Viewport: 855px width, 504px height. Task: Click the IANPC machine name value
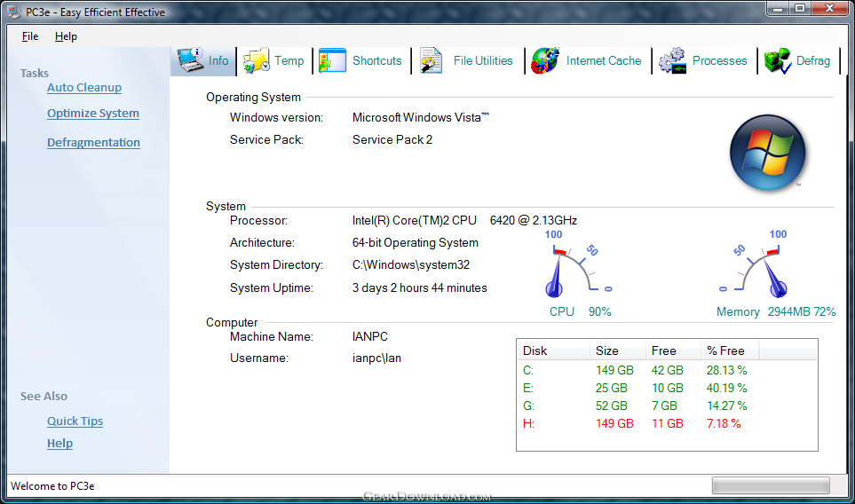[369, 336]
